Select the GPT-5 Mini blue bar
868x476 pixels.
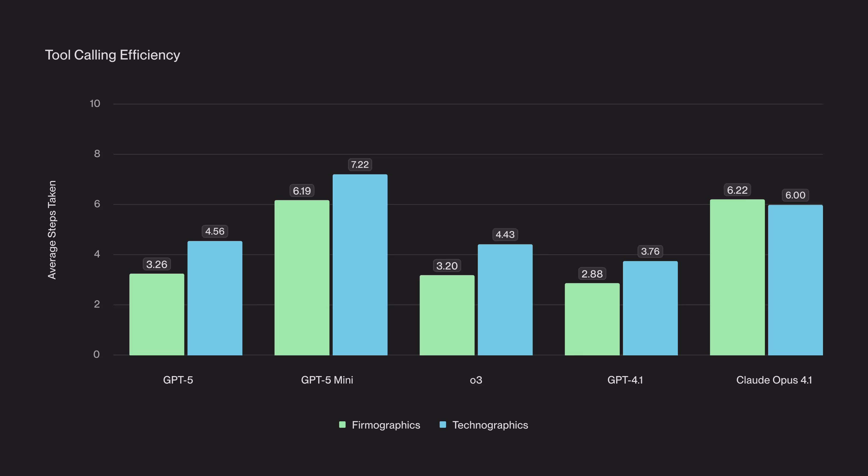tap(360, 265)
